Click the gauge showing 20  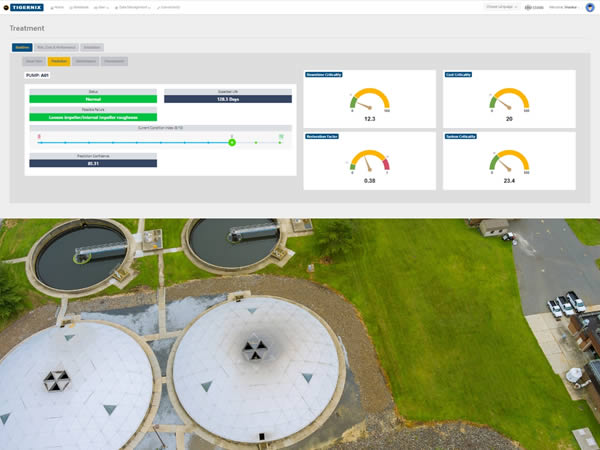(x=509, y=100)
